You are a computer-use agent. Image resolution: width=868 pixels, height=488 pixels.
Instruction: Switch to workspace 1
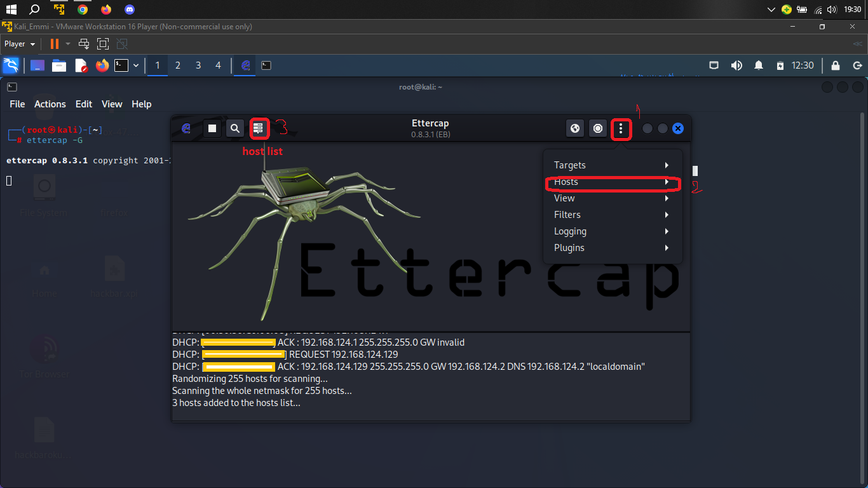coord(158,65)
